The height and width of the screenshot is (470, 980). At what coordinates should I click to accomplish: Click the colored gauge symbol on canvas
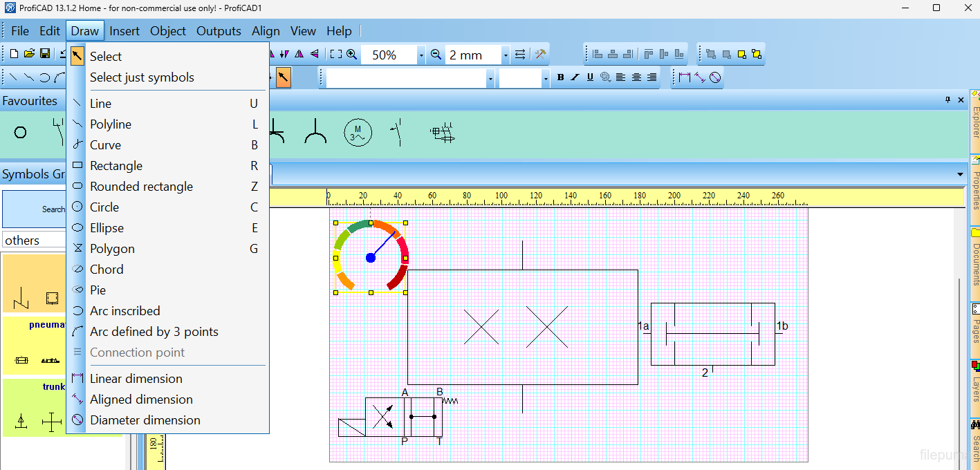click(x=371, y=257)
